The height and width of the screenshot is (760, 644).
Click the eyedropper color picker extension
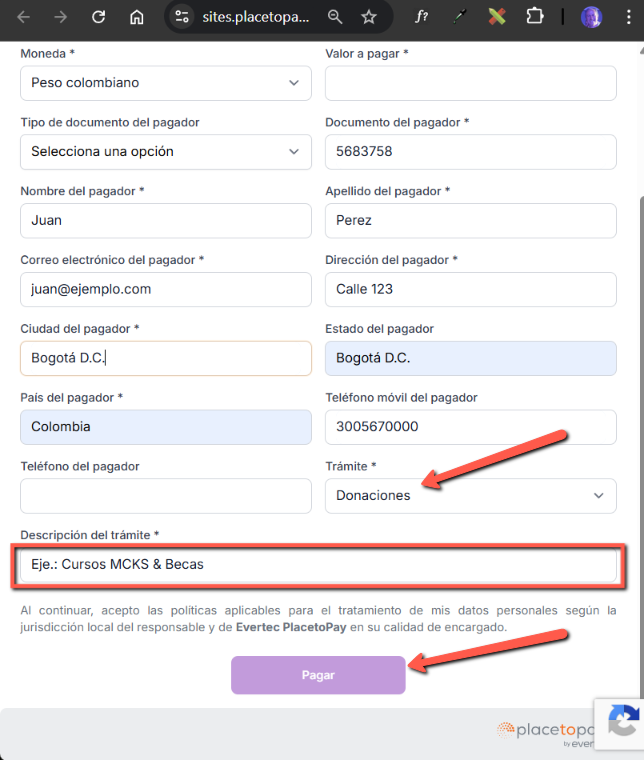tap(459, 17)
